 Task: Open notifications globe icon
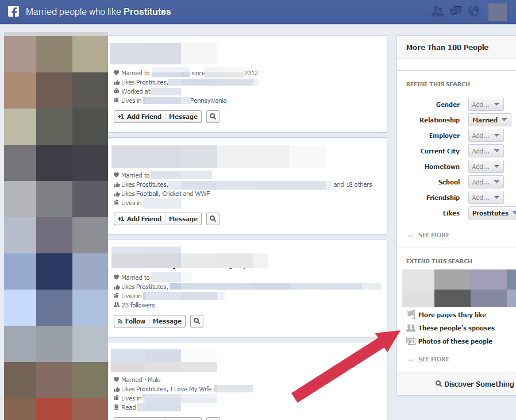click(x=473, y=11)
